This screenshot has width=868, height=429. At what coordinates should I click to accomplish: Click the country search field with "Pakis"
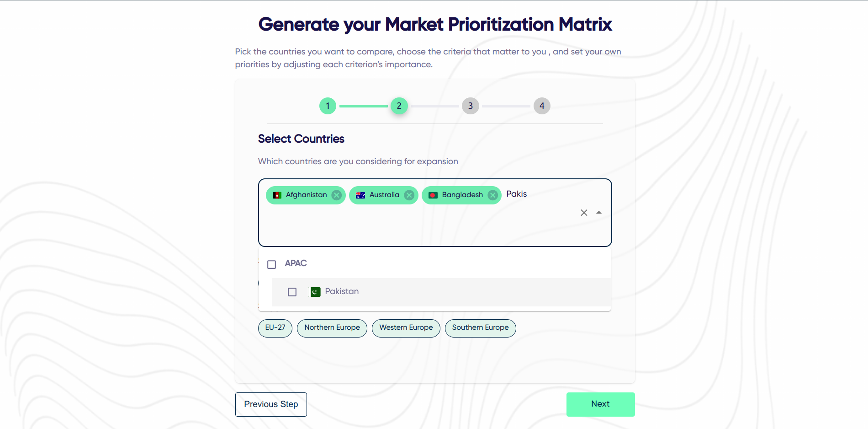(539, 194)
